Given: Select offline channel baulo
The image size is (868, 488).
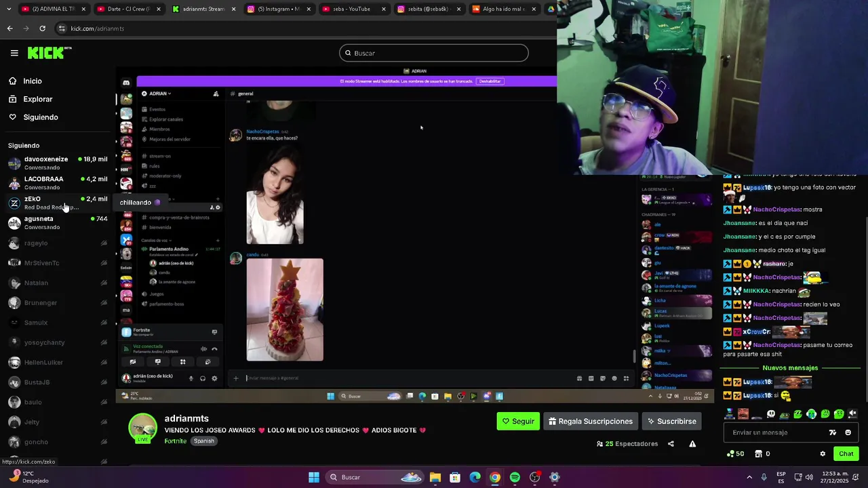Looking at the screenshot, I should click(58, 402).
